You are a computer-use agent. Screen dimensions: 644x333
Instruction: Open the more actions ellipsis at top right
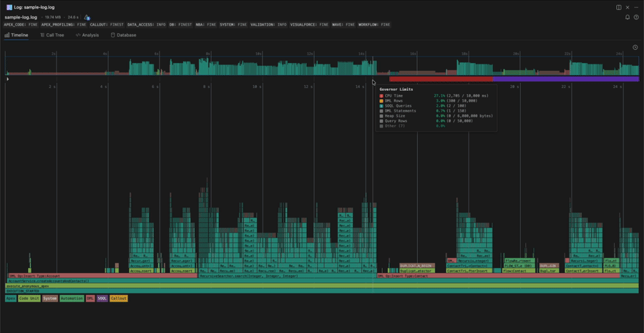coord(636,7)
